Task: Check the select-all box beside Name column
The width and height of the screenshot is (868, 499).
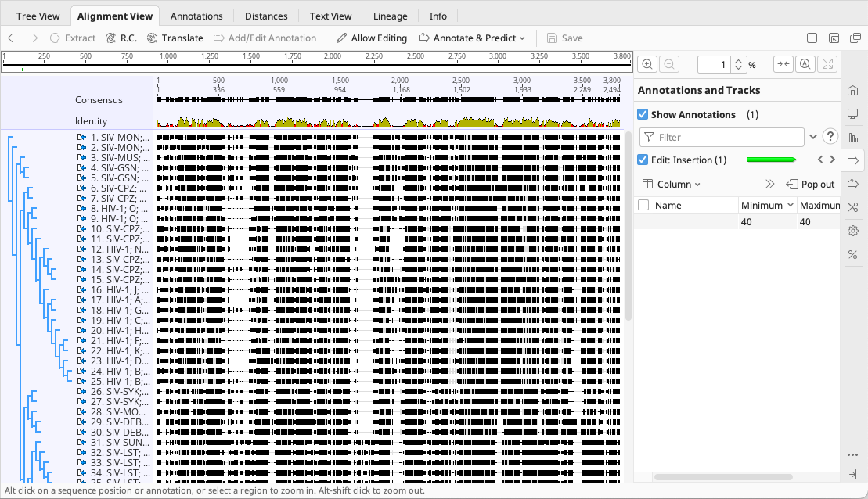Action: [644, 205]
